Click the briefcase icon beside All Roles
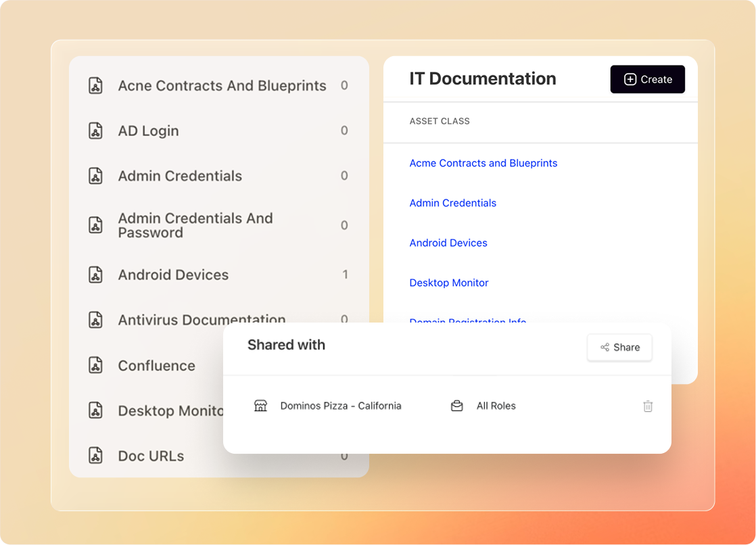This screenshot has height=545, width=756. [x=457, y=406]
